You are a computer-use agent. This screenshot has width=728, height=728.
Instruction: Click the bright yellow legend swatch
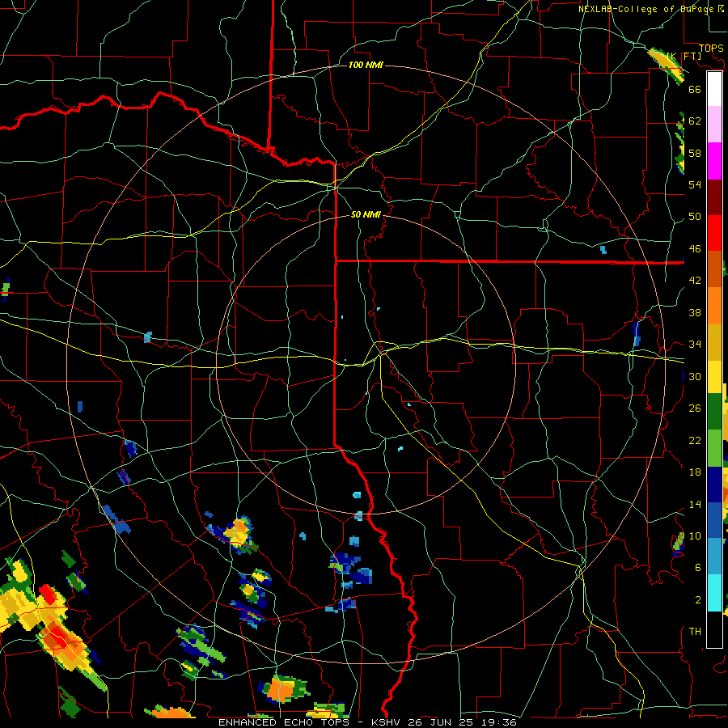(714, 376)
